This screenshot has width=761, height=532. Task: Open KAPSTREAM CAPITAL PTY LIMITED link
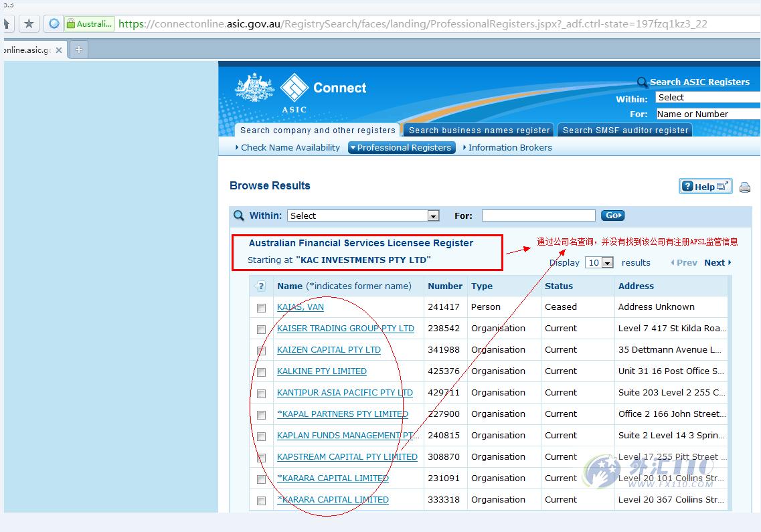[347, 456]
